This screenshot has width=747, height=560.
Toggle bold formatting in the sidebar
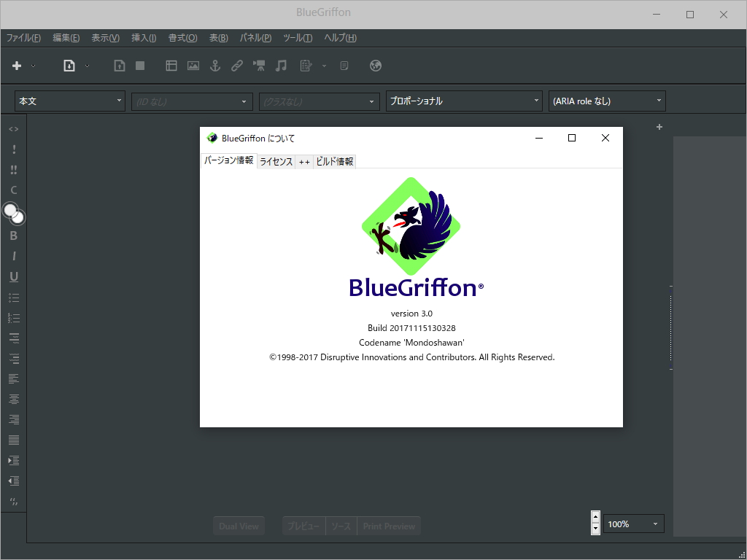point(12,236)
